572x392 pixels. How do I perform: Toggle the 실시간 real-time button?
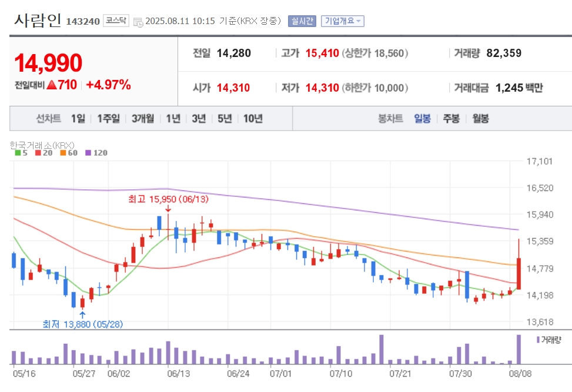tap(302, 21)
